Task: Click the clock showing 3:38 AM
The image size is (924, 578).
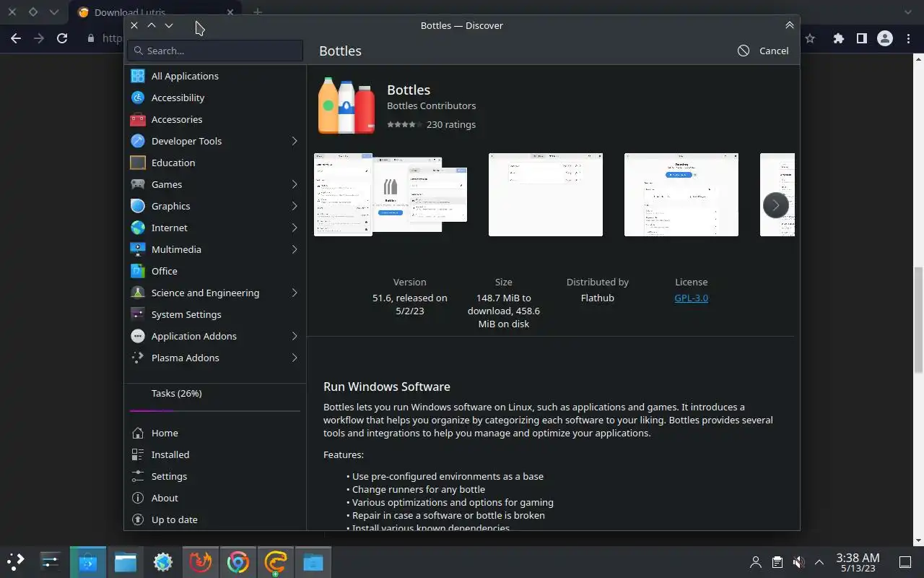Action: click(x=858, y=562)
